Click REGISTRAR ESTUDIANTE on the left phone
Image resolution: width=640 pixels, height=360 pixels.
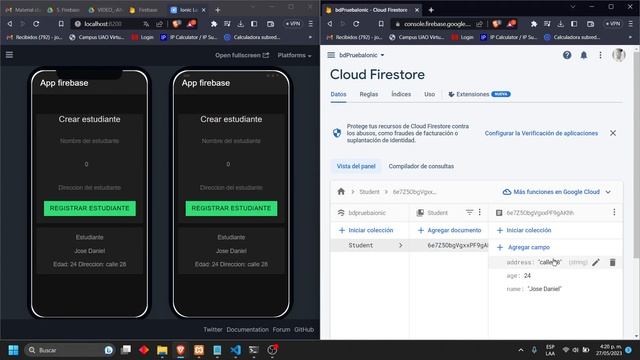(90, 208)
